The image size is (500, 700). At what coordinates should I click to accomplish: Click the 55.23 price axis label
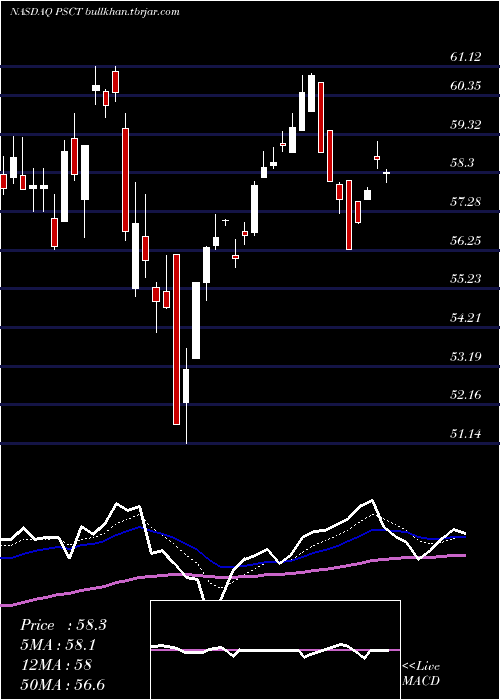(x=466, y=279)
